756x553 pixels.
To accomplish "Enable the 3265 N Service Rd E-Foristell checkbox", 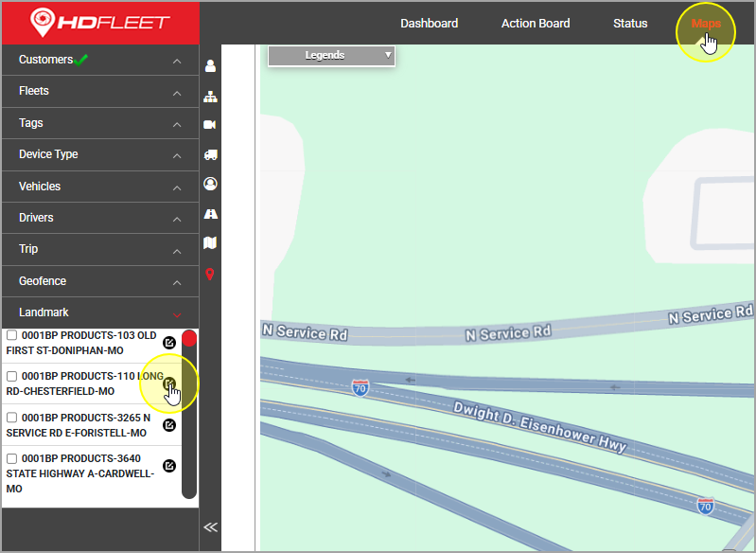I will tap(12, 417).
